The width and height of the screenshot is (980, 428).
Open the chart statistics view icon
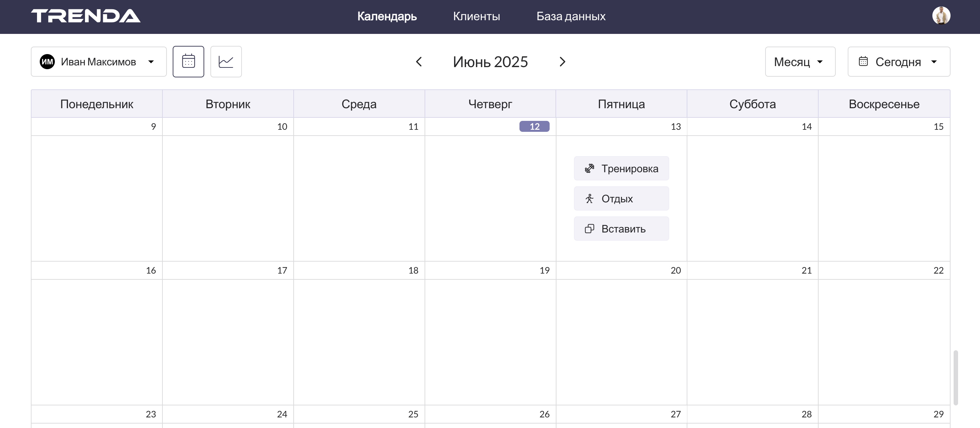tap(226, 62)
